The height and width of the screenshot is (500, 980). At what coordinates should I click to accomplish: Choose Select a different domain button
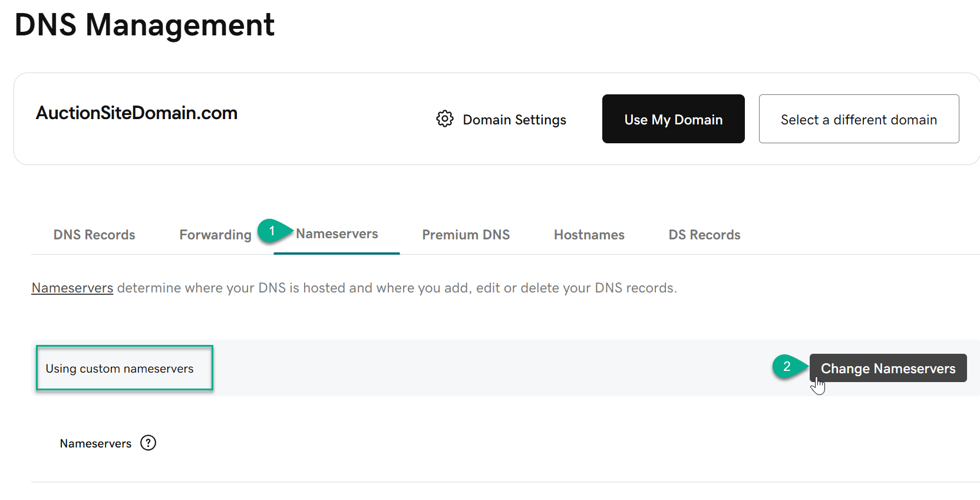coord(859,119)
